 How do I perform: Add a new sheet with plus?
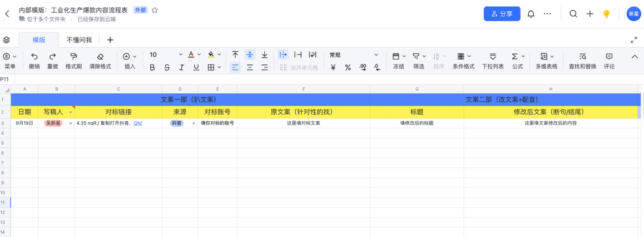(x=110, y=40)
